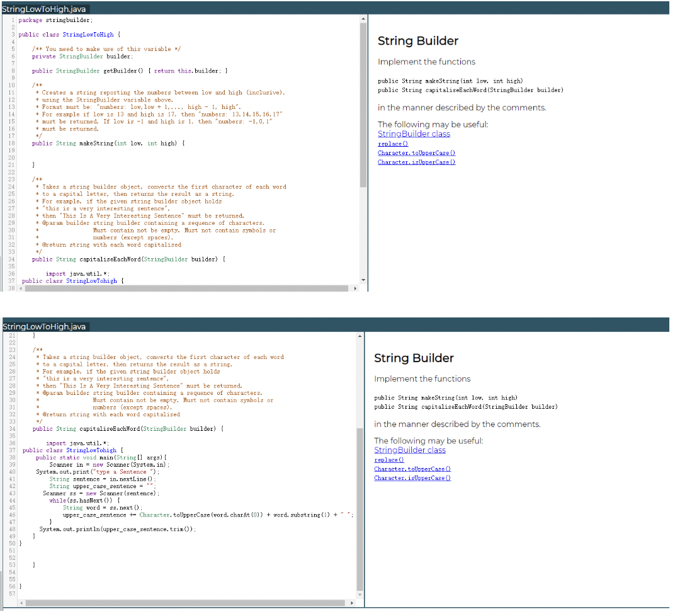Click the scroll-down arrow in the top editor
Screen dimensions: 675x616
363,280
